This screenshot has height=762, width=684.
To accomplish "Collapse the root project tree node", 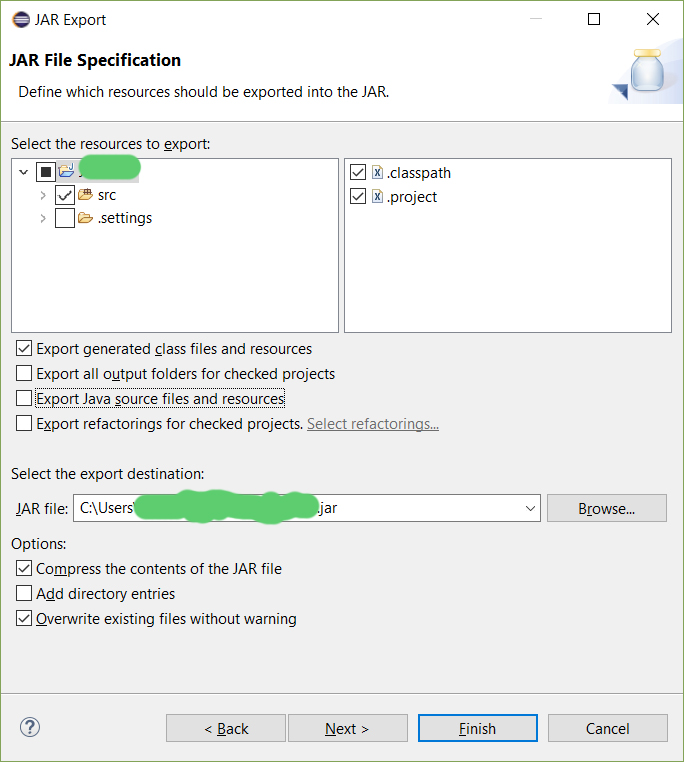I will 24,172.
